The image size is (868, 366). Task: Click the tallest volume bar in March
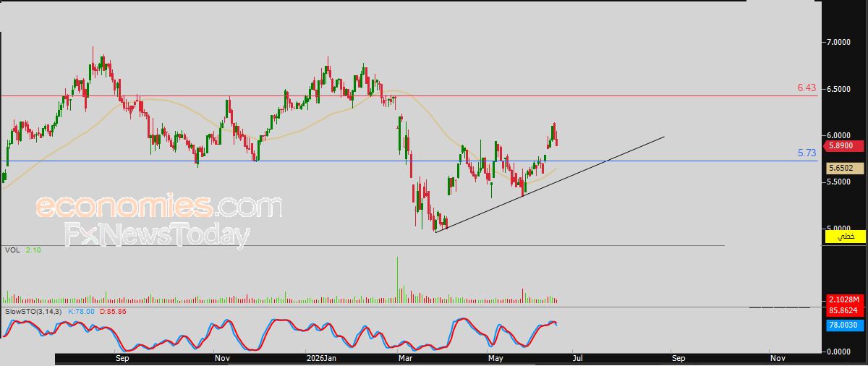397,279
